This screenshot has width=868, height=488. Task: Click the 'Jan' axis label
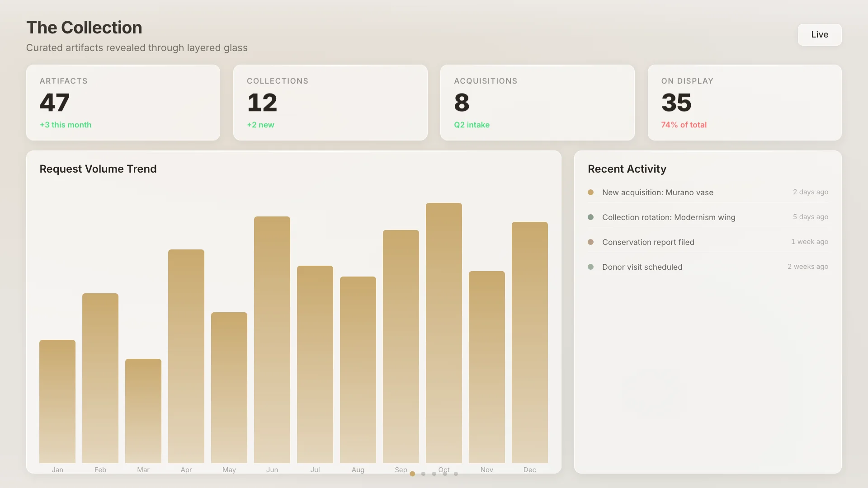point(57,470)
